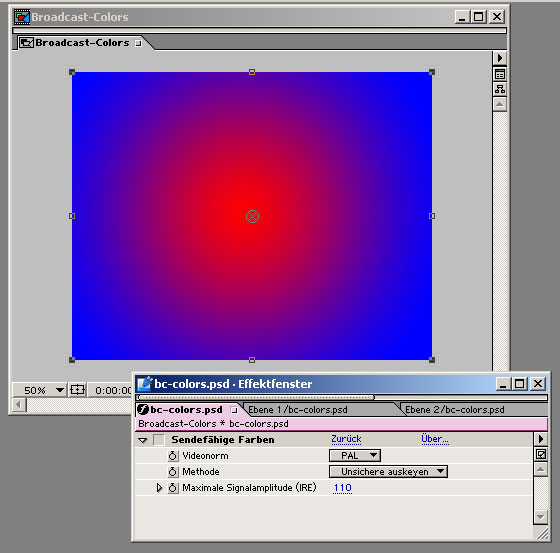Click the Broadcast-Colors tab lock box

coord(138,43)
